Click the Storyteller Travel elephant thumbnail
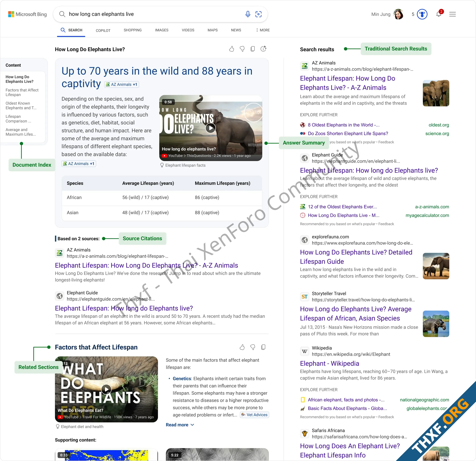 pos(436,324)
